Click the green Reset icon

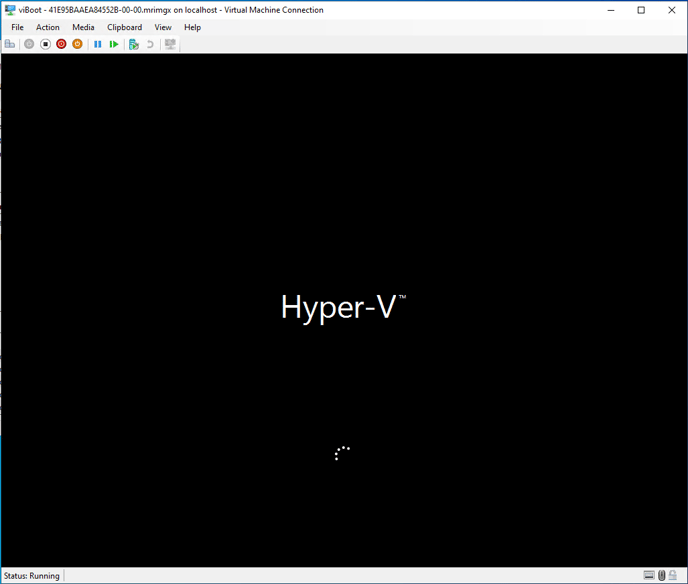[x=114, y=44]
